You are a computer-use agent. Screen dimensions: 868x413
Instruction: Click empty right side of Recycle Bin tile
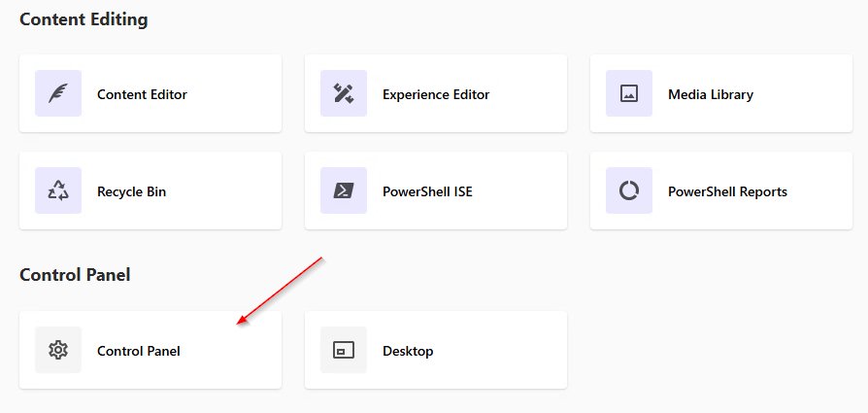233,191
